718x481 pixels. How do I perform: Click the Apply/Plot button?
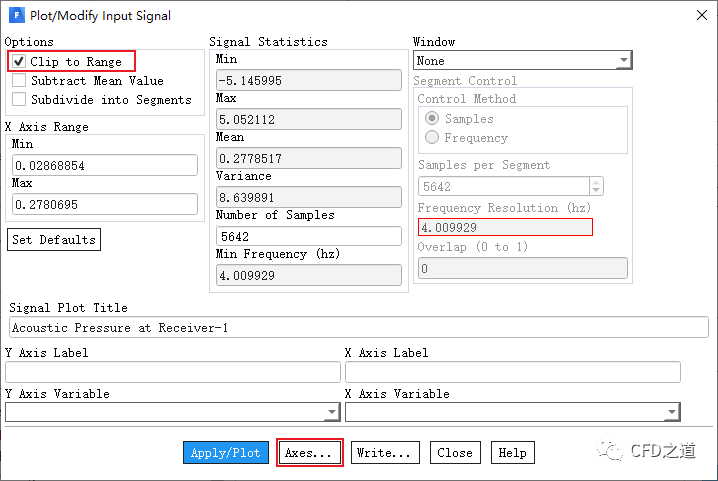tap(225, 453)
